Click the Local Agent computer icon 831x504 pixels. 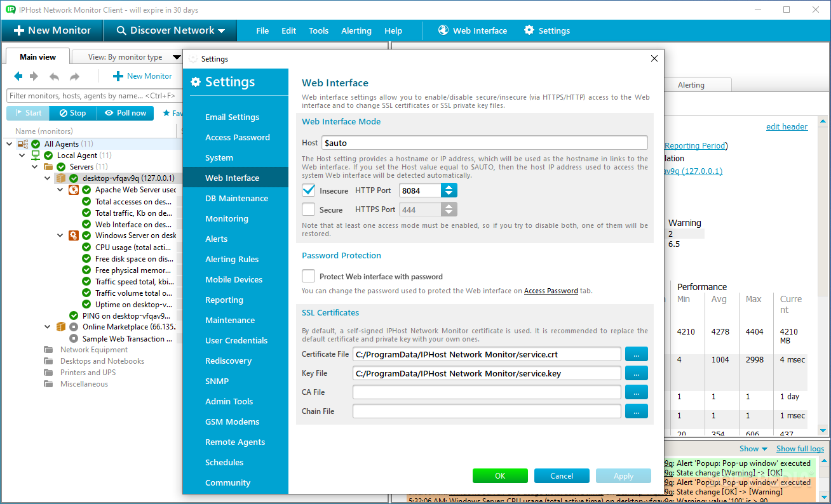[36, 156]
